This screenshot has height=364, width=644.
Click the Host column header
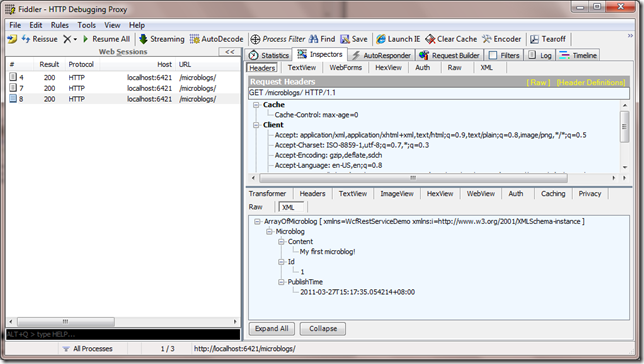pyautogui.click(x=138, y=65)
